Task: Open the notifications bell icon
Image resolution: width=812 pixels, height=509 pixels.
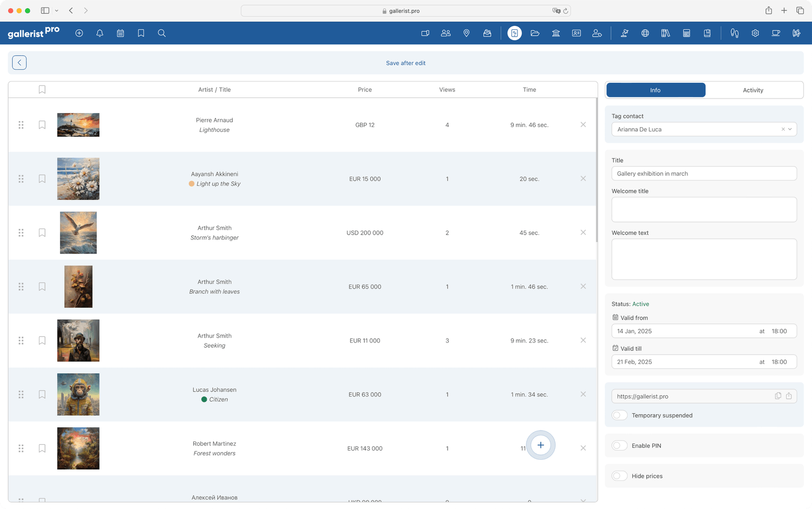Action: click(x=100, y=33)
